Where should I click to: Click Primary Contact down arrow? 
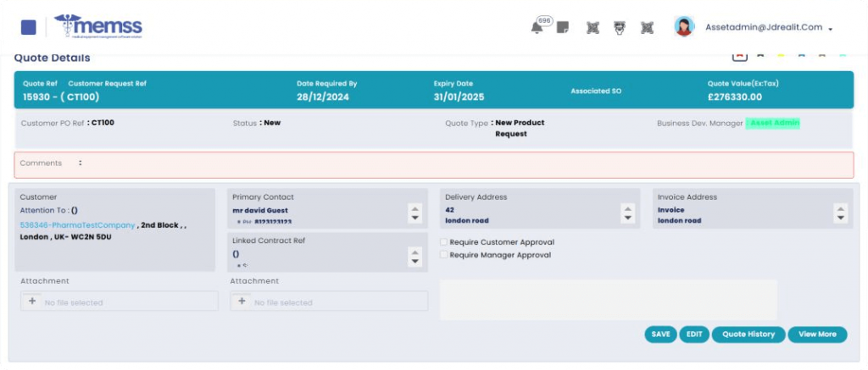(x=415, y=218)
